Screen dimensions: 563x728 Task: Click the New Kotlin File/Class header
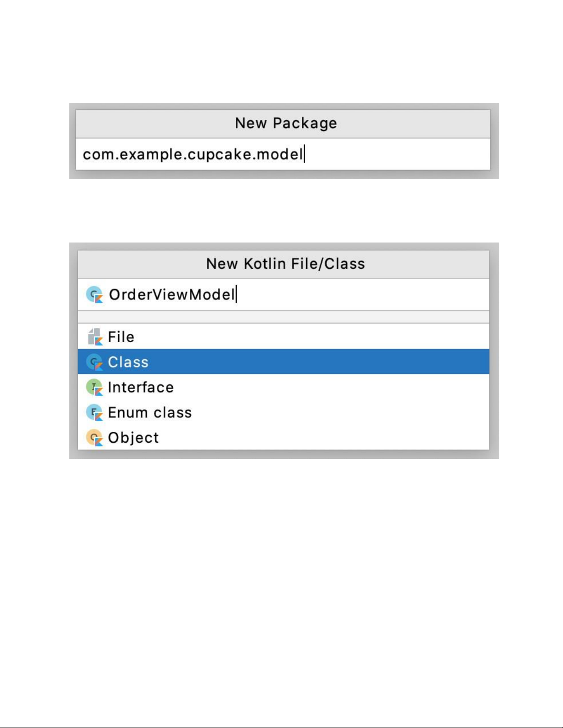click(285, 264)
